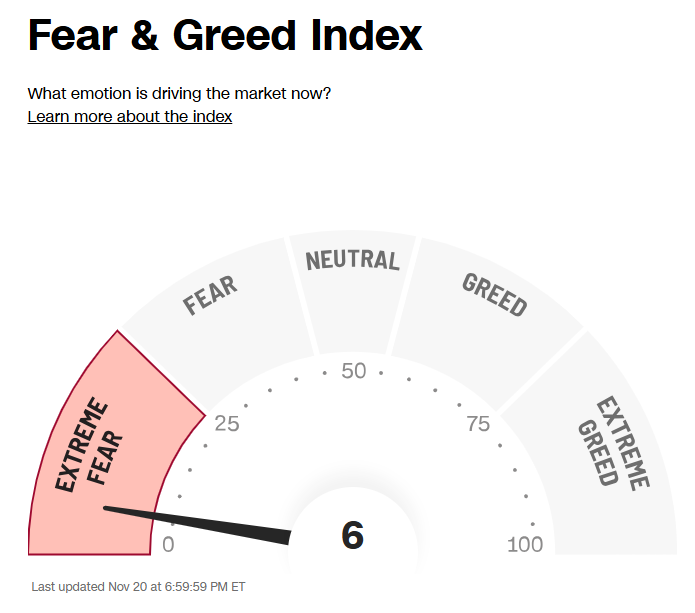The image size is (695, 613).
Task: Click the 75 mark on the gauge scale
Action: (479, 424)
